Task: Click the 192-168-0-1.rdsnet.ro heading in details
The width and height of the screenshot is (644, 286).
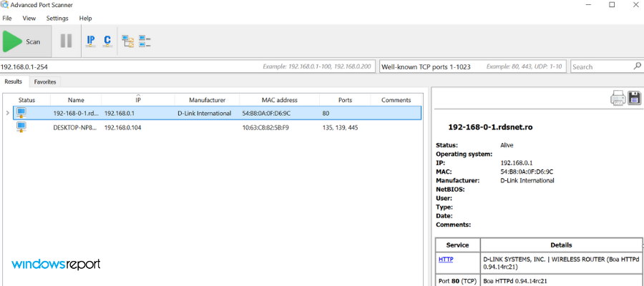Action: pos(490,127)
